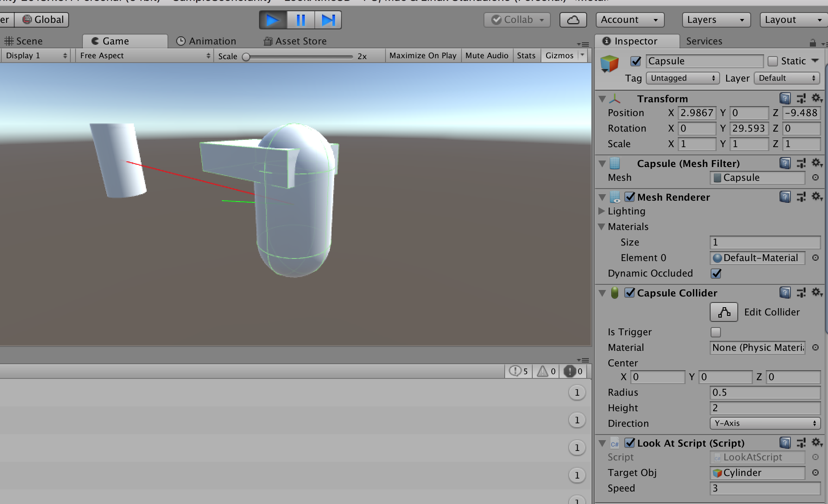The width and height of the screenshot is (828, 504).
Task: Click the Rotation Y field
Action: point(749,129)
